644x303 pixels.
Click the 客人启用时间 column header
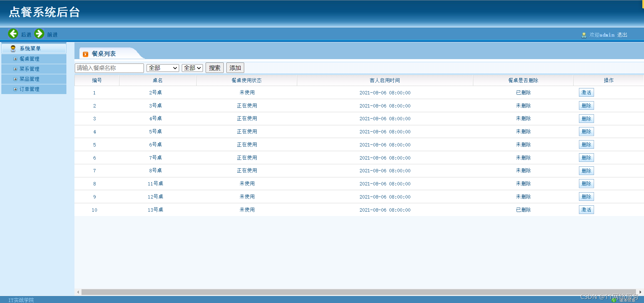tap(385, 80)
